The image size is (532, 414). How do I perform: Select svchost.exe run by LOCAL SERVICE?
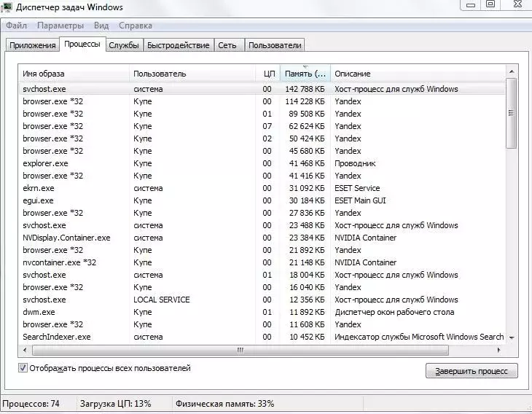[262, 300]
